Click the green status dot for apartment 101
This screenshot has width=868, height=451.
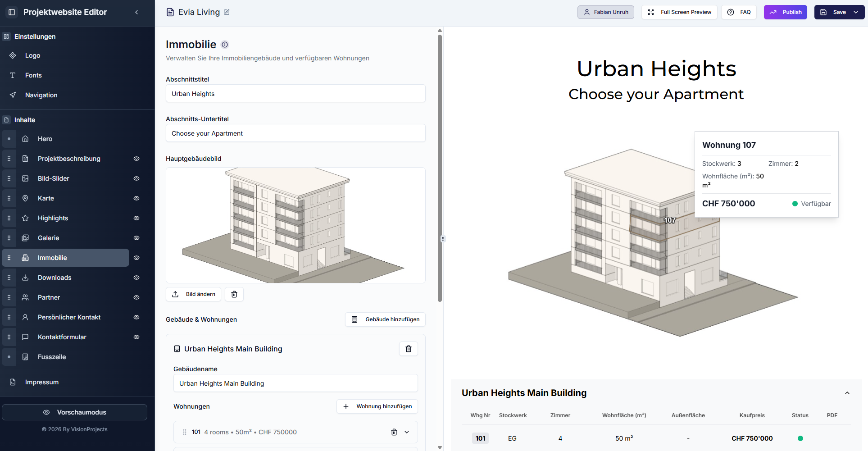pyautogui.click(x=800, y=438)
